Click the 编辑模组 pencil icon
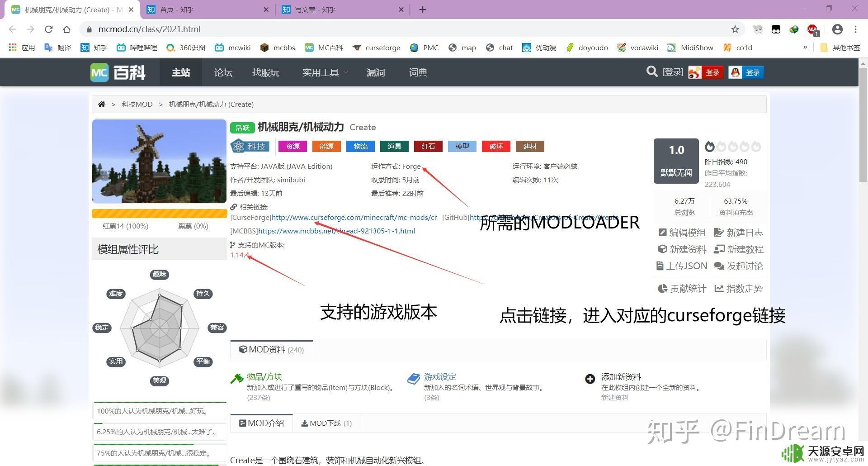The image size is (868, 466). [x=662, y=233]
